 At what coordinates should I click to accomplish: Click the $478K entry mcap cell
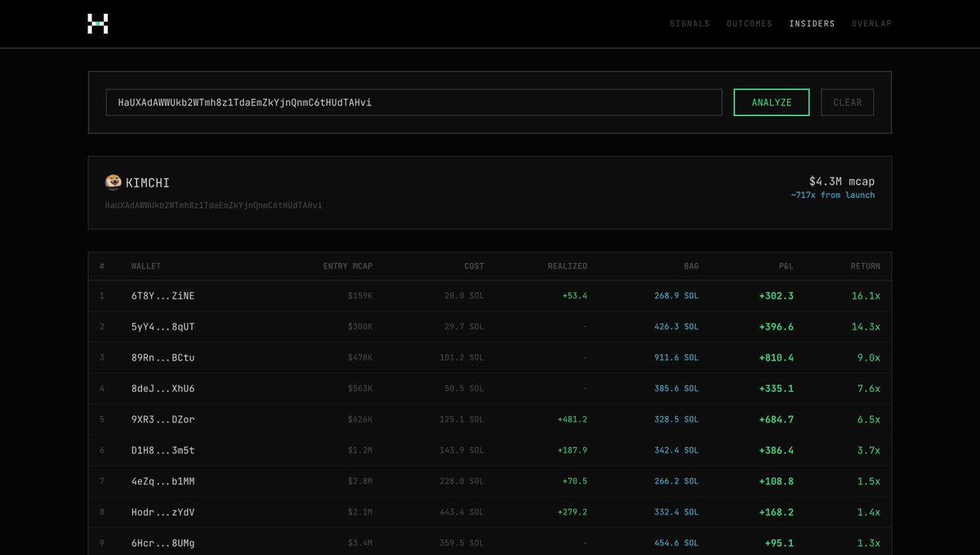tap(360, 358)
